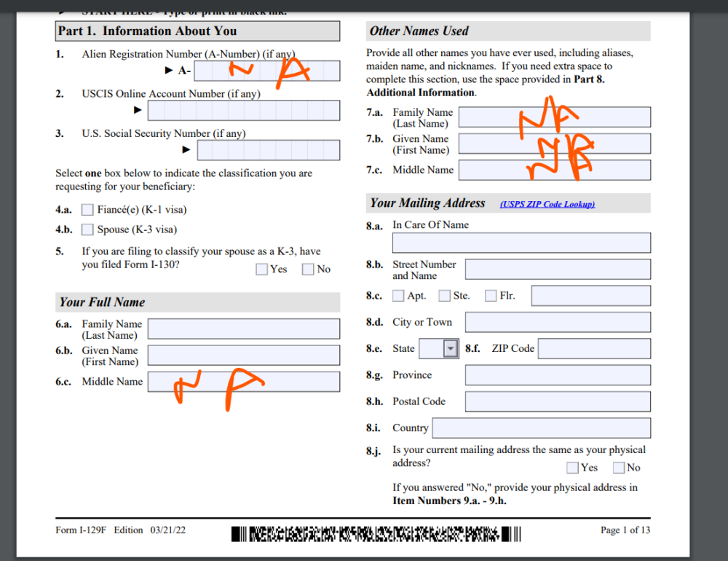Tick the Ste. checkbox

[x=444, y=296]
